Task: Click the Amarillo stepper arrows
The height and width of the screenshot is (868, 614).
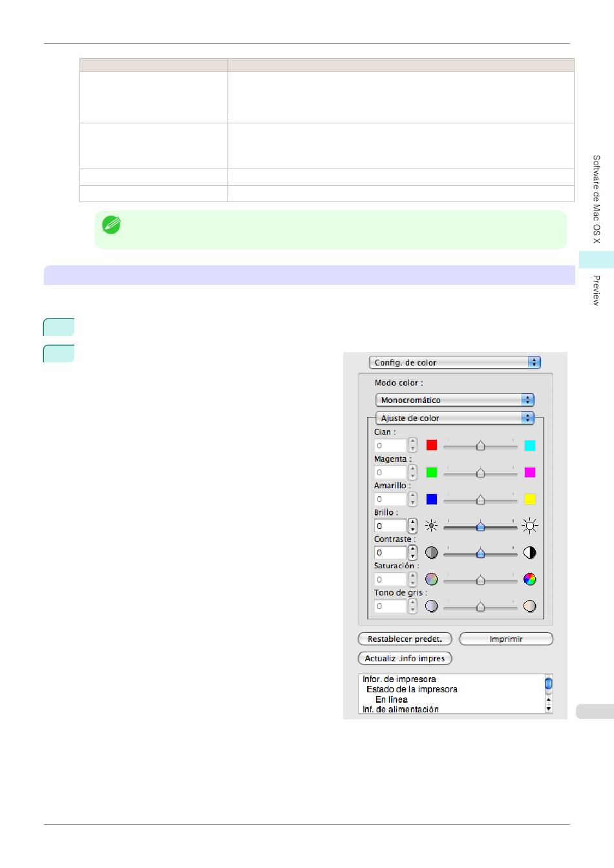Action: pos(413,499)
